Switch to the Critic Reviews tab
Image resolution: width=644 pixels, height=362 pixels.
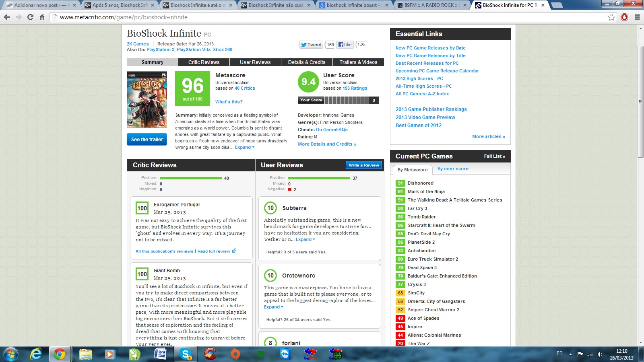tap(204, 62)
